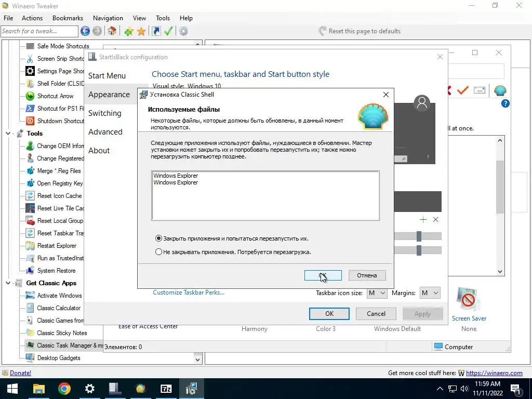Go to the Winaero home page icon
Viewport: 532px width, 399px height.
point(112,31)
